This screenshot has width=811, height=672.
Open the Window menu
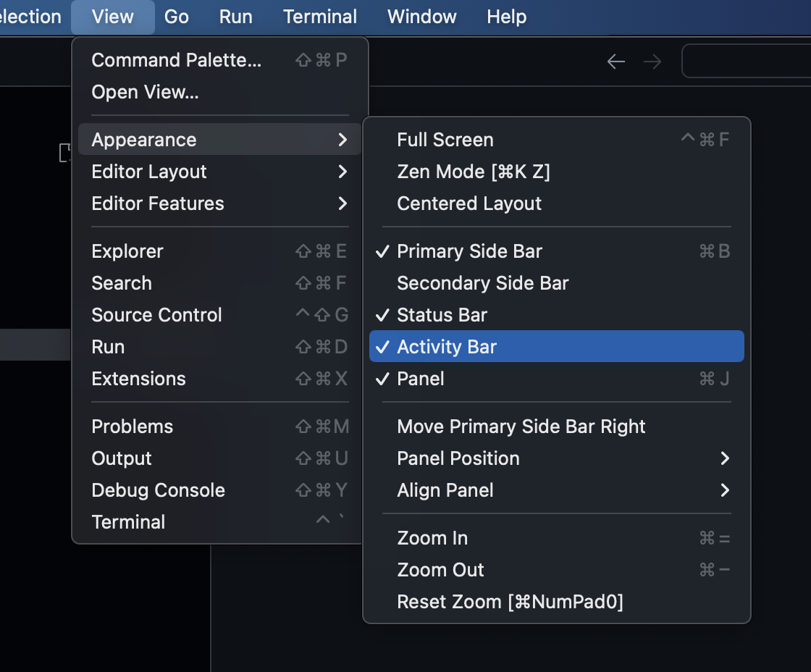tap(421, 16)
